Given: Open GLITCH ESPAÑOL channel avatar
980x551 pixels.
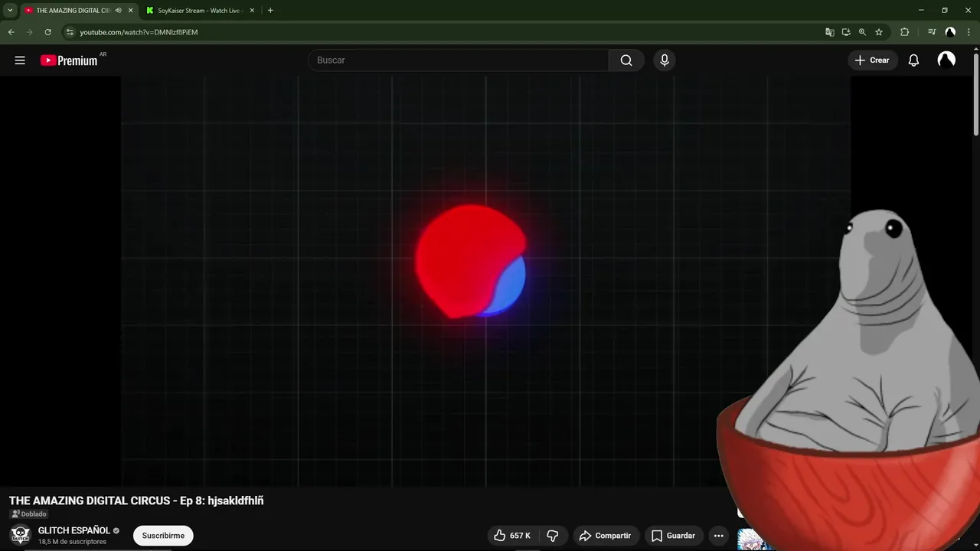Looking at the screenshot, I should click(21, 535).
